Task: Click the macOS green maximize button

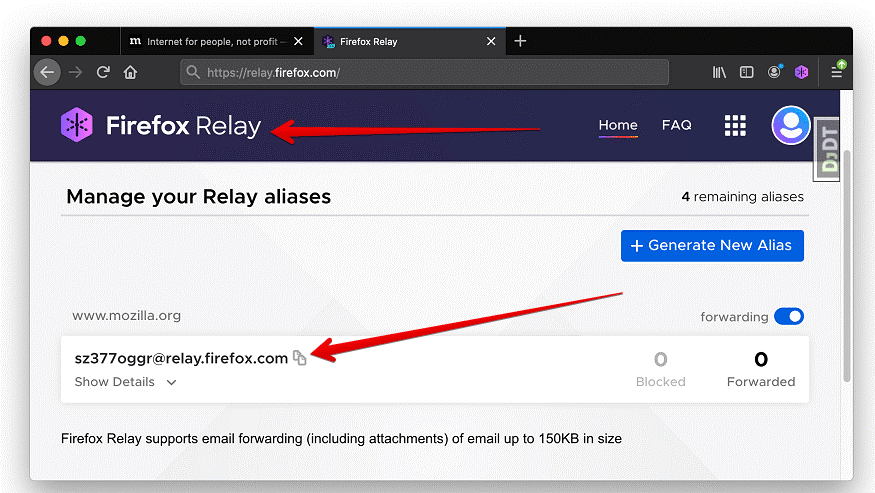Action: 80,41
